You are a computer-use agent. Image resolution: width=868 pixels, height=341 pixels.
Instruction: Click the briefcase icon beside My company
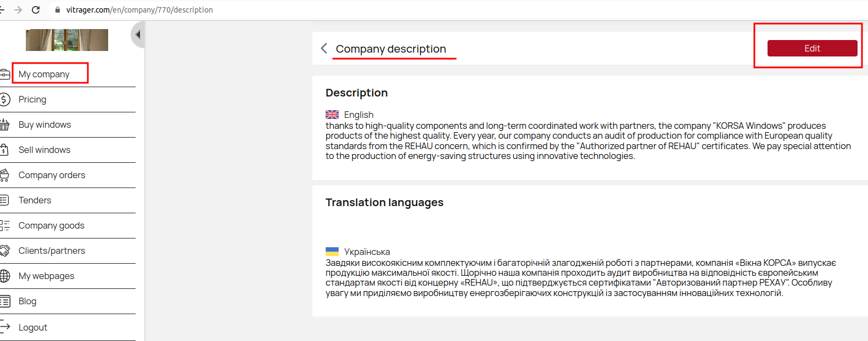click(4, 74)
